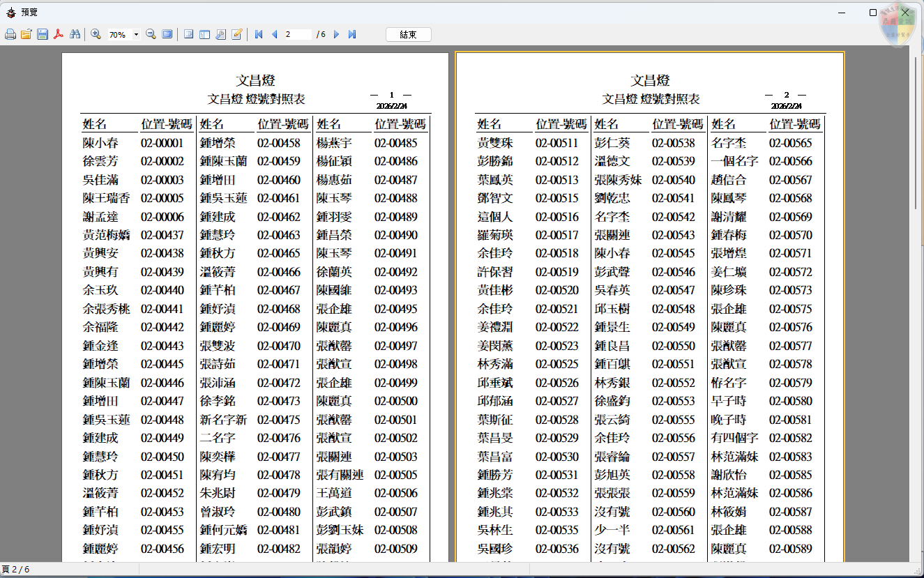Save the report
924x578 pixels.
tap(43, 33)
